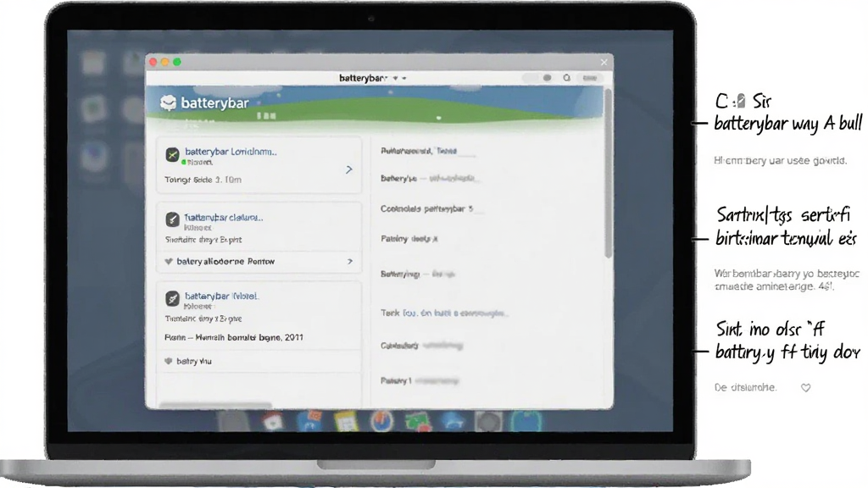Open the gray leftmost Dock icon
This screenshot has height=488, width=868.
pos(234,421)
